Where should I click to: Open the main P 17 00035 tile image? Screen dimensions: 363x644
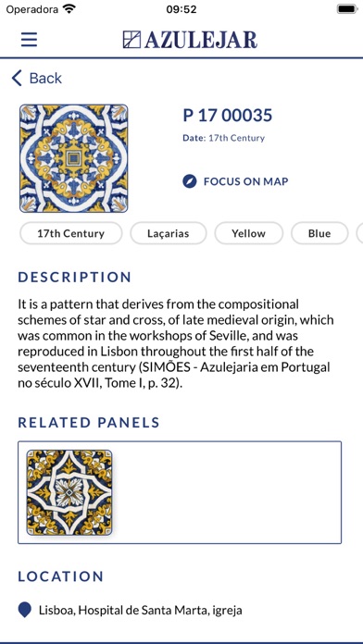tap(73, 158)
